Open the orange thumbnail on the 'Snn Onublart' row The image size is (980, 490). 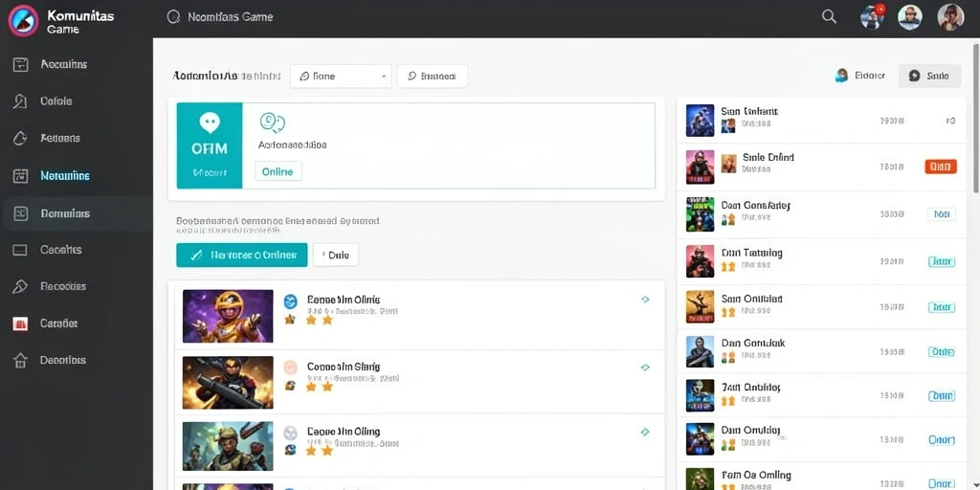coord(700,307)
